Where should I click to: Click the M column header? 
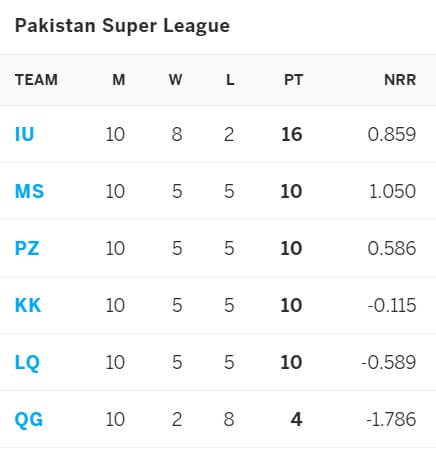pyautogui.click(x=119, y=80)
